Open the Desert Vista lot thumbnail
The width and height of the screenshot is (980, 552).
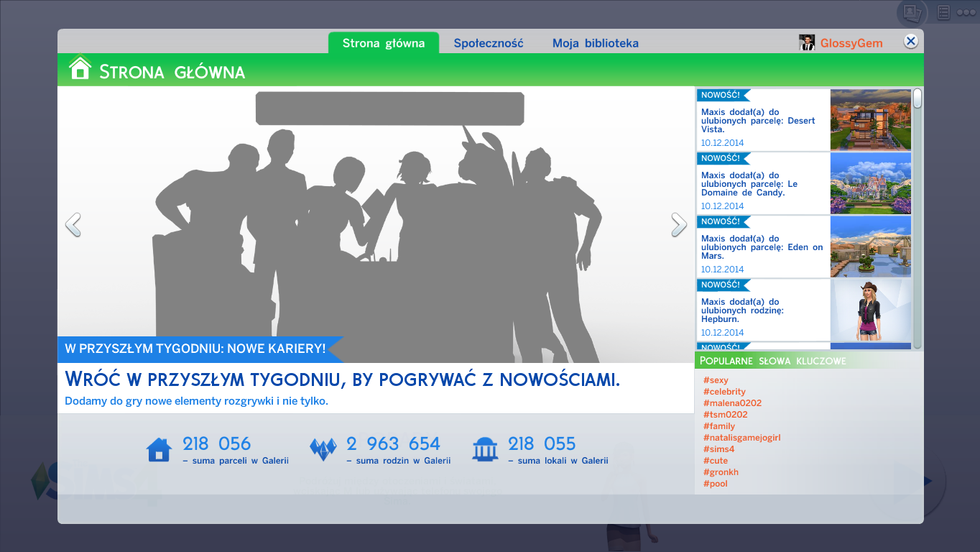pos(870,119)
